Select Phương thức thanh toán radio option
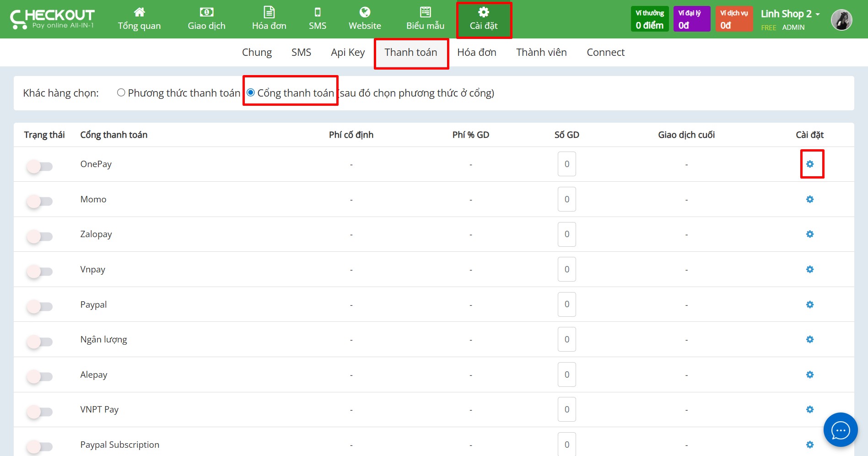 [121, 92]
